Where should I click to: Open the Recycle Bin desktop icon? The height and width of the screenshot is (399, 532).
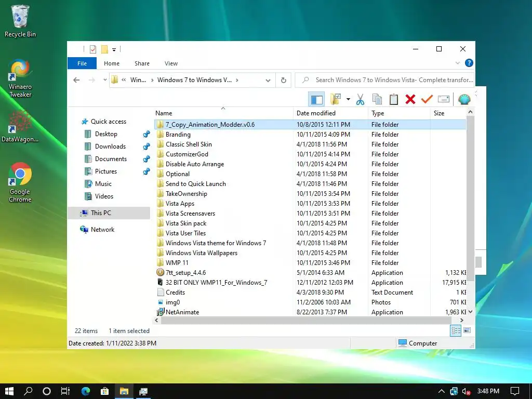click(x=20, y=21)
